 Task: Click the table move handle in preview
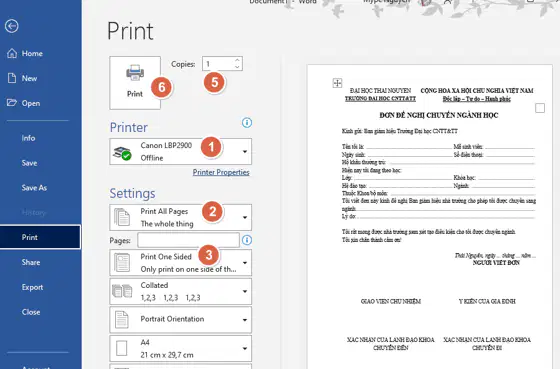337,83
